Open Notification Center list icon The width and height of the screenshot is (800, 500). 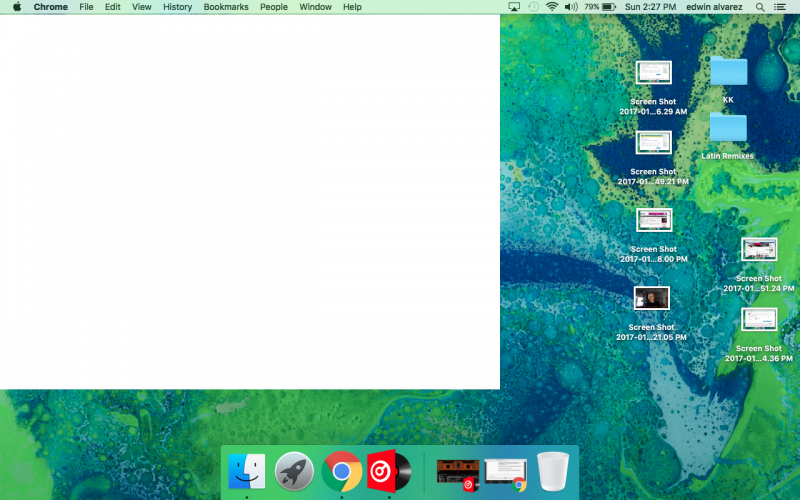click(x=780, y=7)
